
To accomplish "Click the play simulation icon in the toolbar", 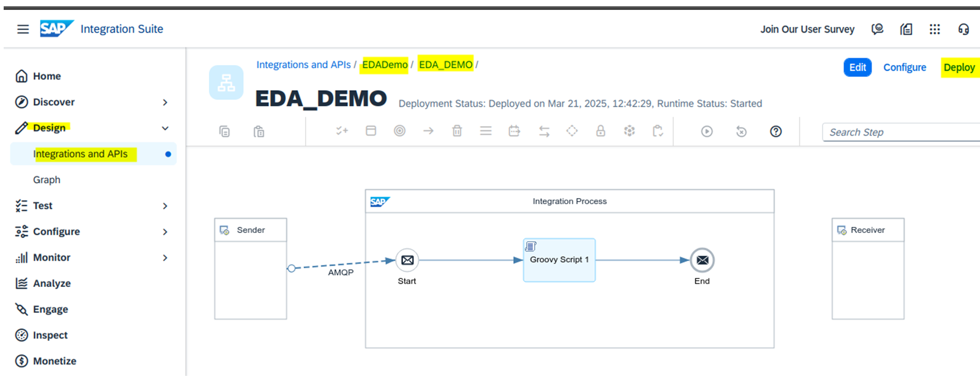I will tap(707, 131).
